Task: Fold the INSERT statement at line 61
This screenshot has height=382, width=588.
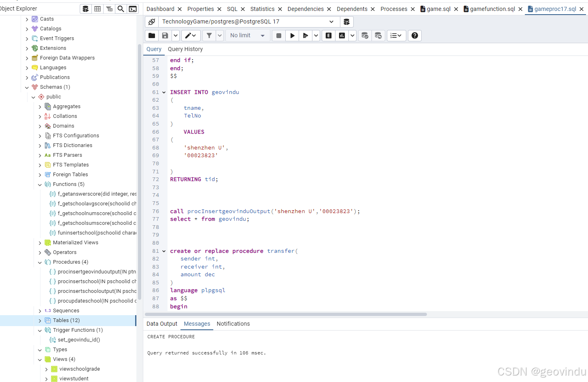Action: [164, 92]
